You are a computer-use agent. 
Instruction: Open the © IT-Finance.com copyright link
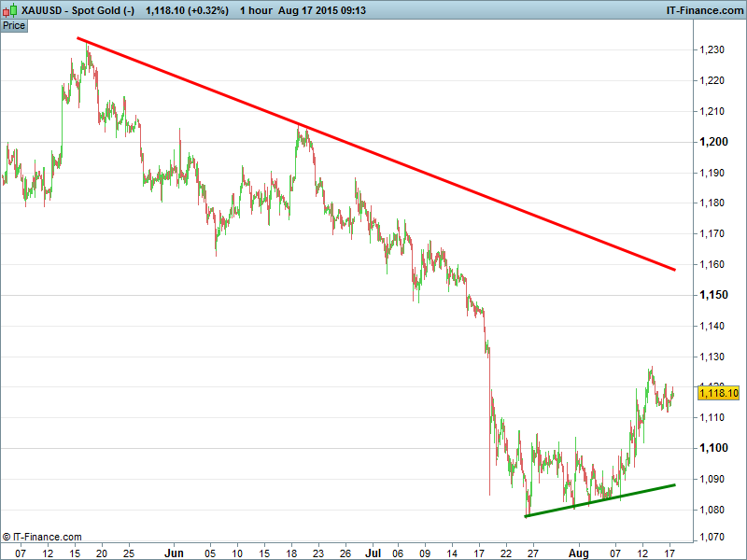42,537
